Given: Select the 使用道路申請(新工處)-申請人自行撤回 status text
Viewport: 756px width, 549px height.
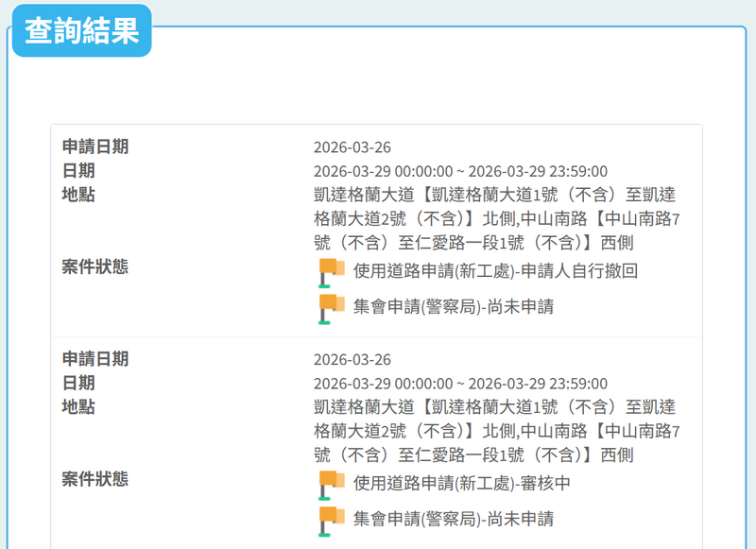Looking at the screenshot, I should pyautogui.click(x=495, y=272).
